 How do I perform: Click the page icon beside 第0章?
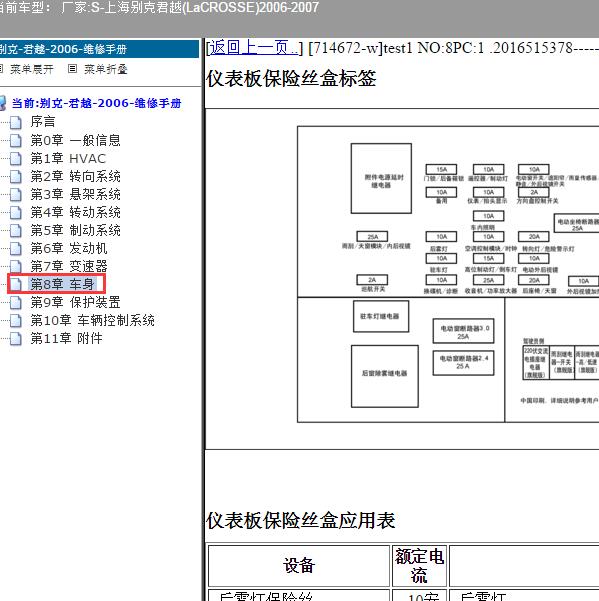click(x=16, y=140)
